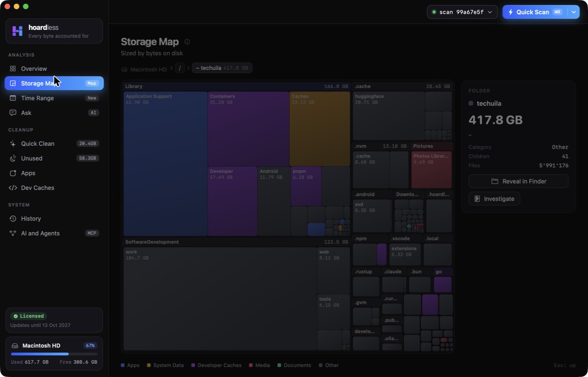
Task: Click the Apps box icon
Action: [13, 173]
